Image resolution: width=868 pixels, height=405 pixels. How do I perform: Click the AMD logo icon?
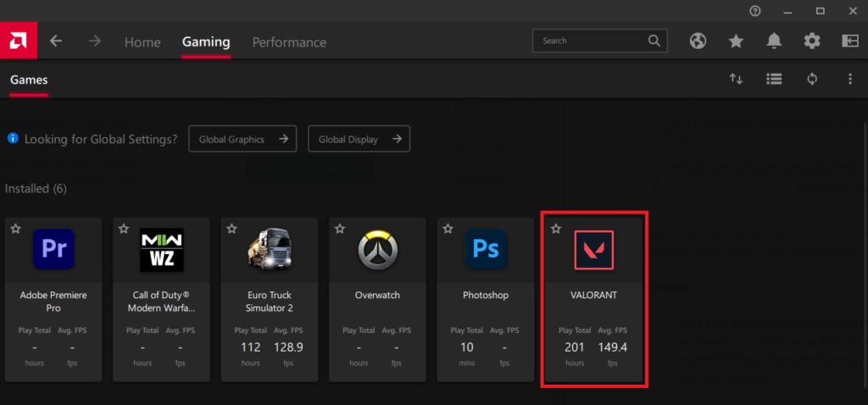click(18, 41)
